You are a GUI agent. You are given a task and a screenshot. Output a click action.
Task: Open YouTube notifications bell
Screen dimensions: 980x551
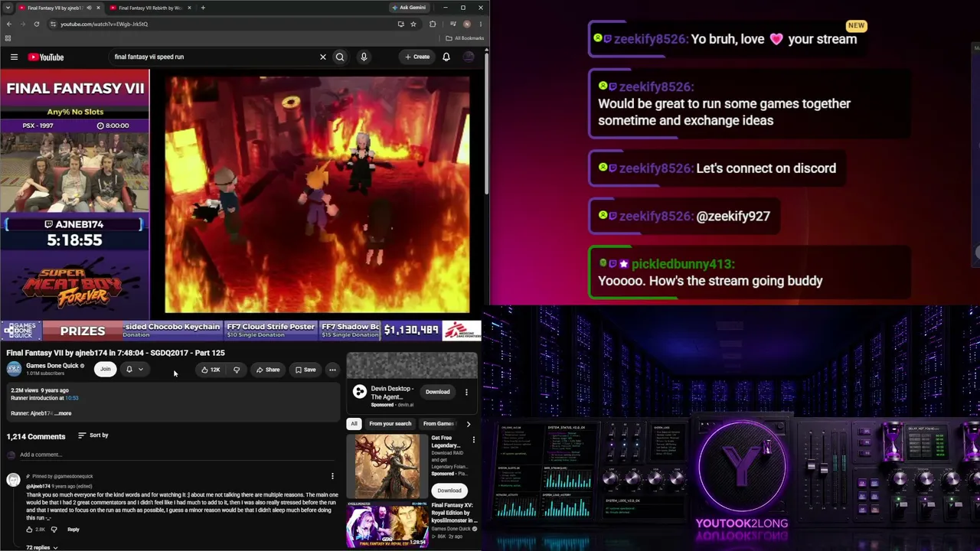(x=446, y=57)
